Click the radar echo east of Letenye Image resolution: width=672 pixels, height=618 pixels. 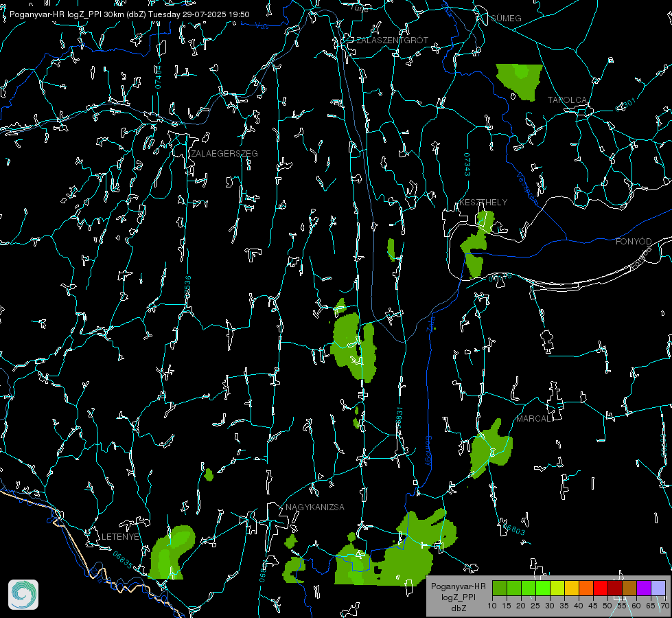[172, 553]
